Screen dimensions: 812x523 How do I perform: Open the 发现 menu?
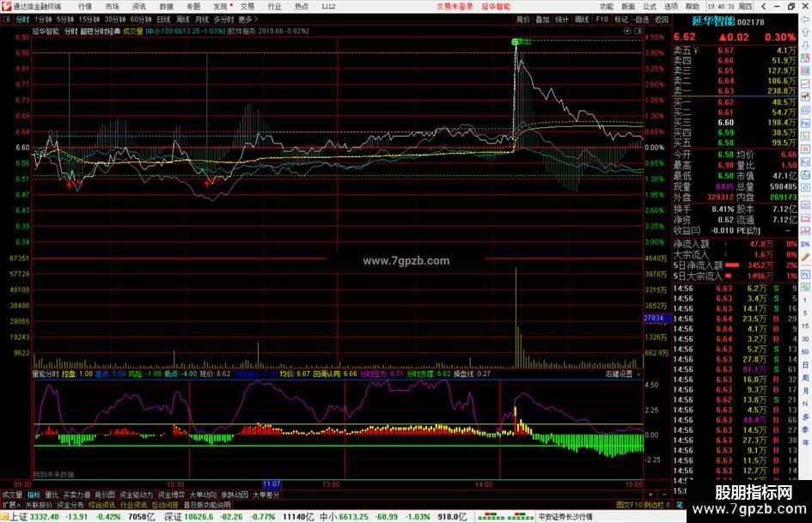pos(221,6)
